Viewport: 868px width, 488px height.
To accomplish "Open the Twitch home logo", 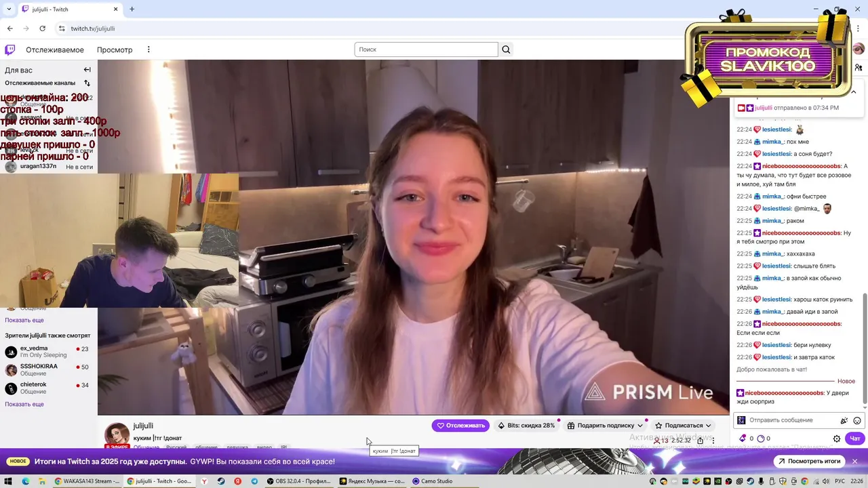I will pos(10,49).
